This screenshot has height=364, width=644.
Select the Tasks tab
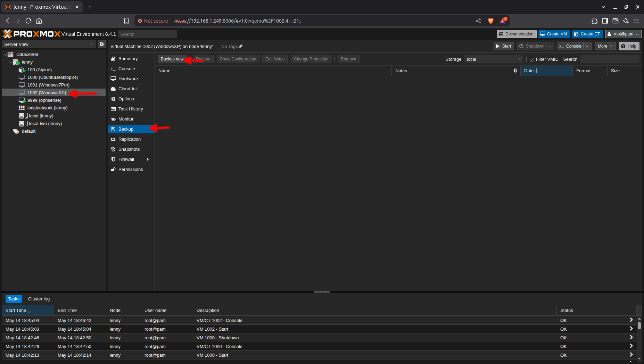pyautogui.click(x=14, y=299)
